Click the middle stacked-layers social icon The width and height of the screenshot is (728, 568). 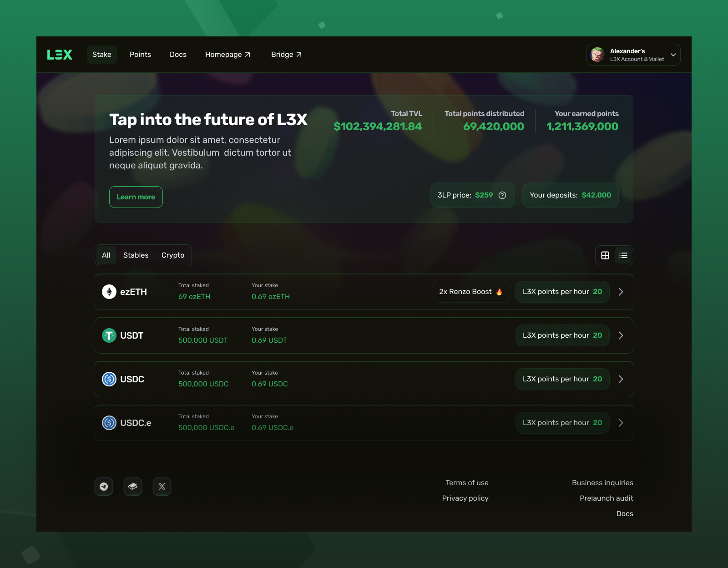point(133,486)
